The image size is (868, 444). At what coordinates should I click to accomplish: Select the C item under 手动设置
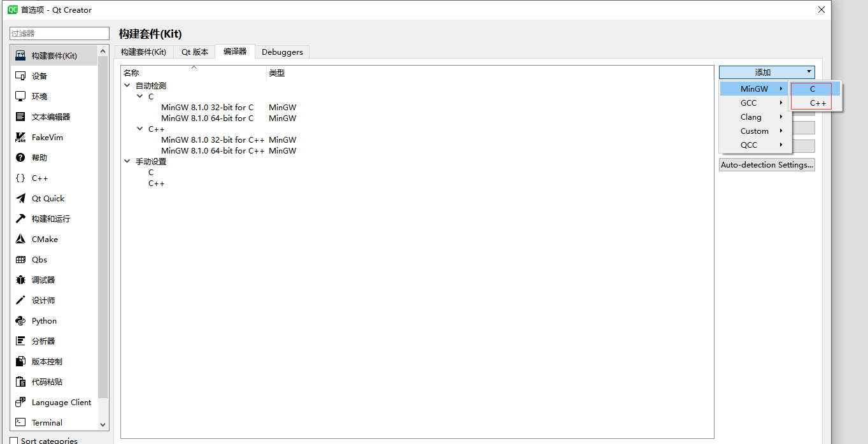click(x=151, y=172)
